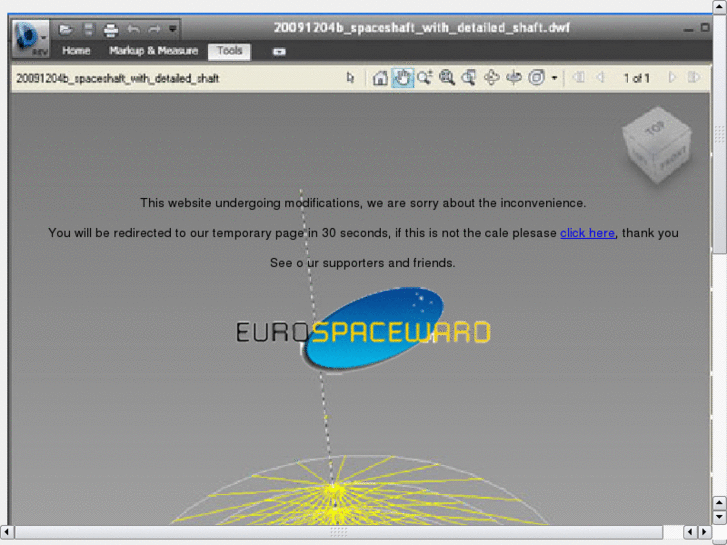Go to the next sheet
The width and height of the screenshot is (727, 545).
[x=672, y=77]
